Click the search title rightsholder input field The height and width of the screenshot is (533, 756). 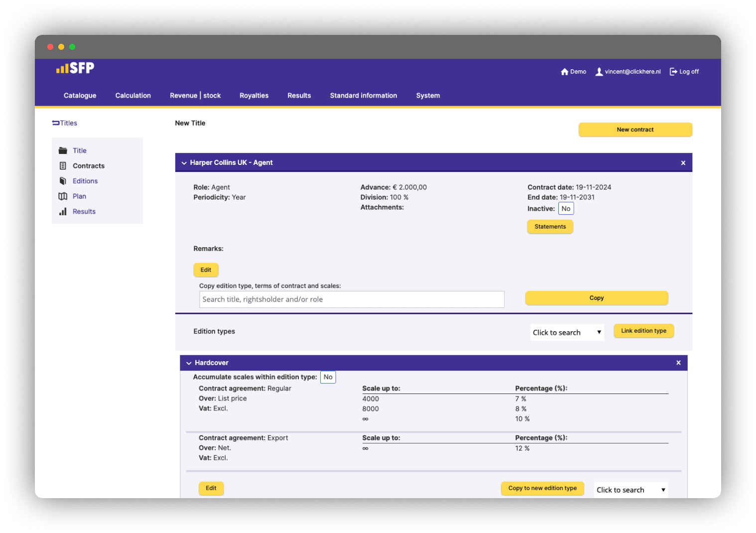point(352,299)
